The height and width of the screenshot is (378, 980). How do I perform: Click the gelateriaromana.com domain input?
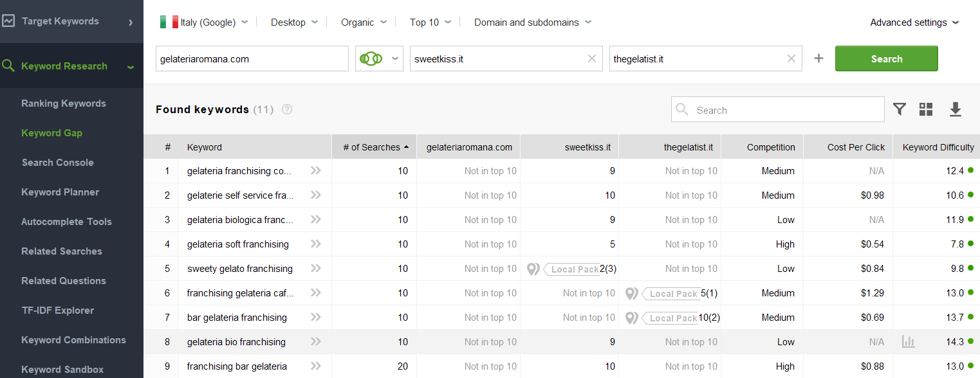click(x=252, y=59)
